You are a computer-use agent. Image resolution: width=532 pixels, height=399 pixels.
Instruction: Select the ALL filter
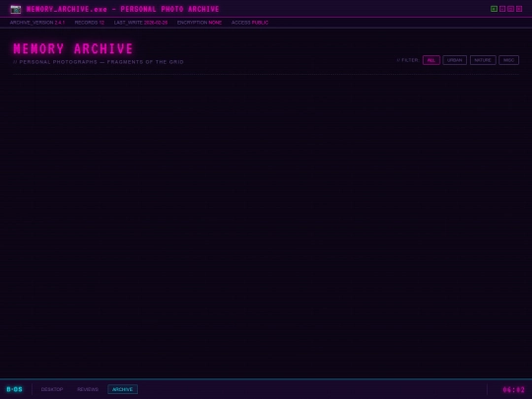432,60
